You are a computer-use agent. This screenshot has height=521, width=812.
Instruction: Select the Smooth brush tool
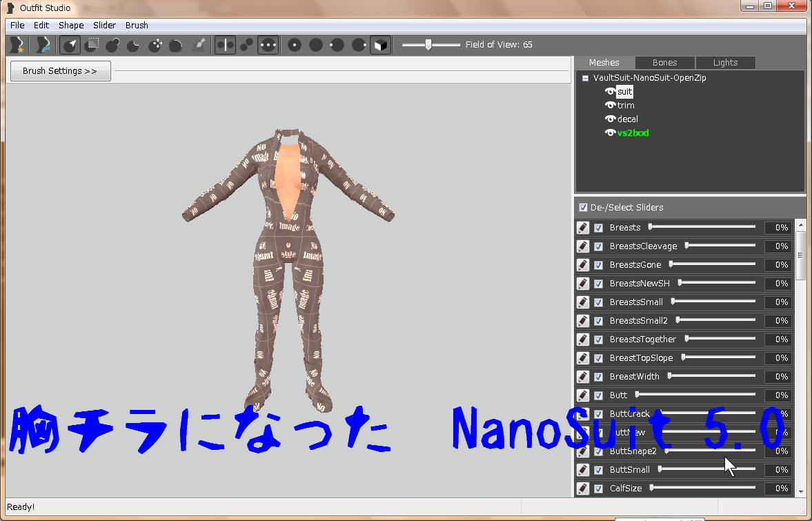(x=176, y=45)
